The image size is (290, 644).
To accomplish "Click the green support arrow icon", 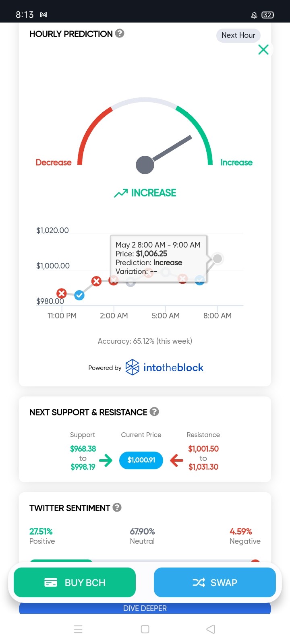I will [106, 460].
